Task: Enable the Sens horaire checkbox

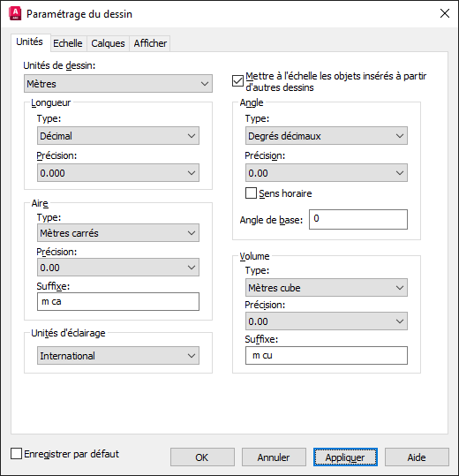Action: pos(251,193)
